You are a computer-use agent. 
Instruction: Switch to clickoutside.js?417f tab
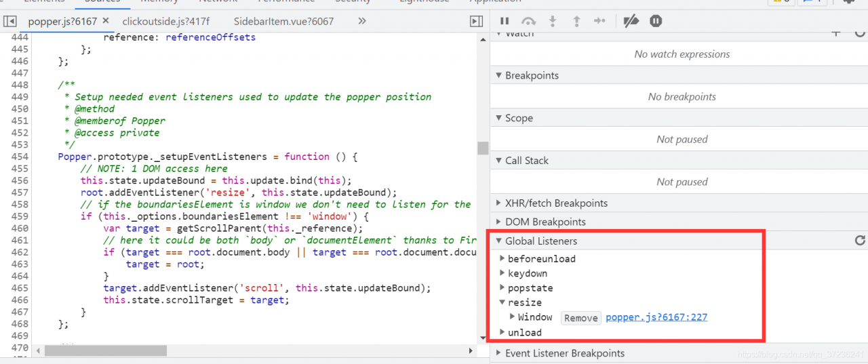tap(166, 22)
